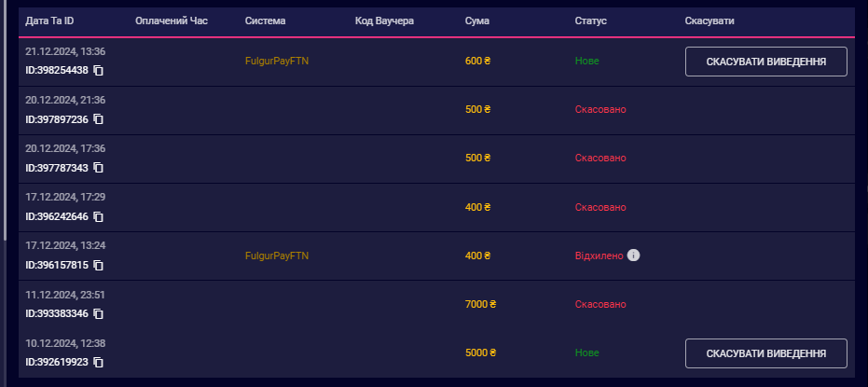The height and width of the screenshot is (387, 868).
Task: Copy transaction ID 397787343
Action: tap(98, 168)
